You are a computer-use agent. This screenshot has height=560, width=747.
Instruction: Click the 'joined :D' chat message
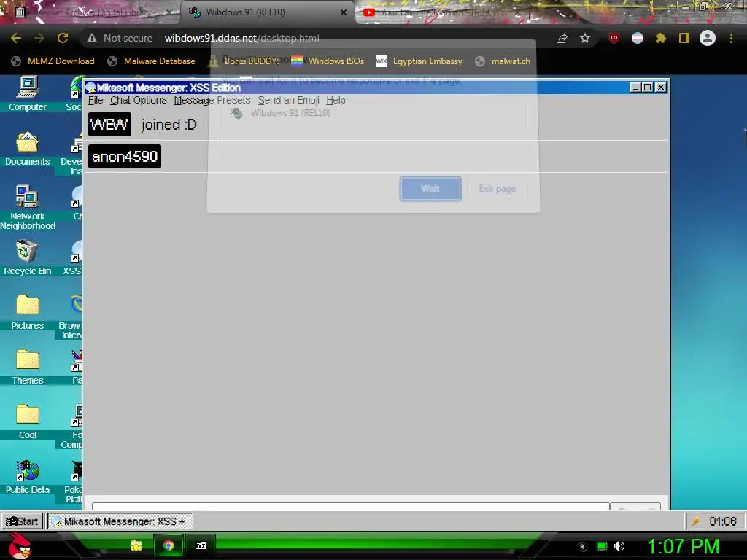tap(169, 125)
